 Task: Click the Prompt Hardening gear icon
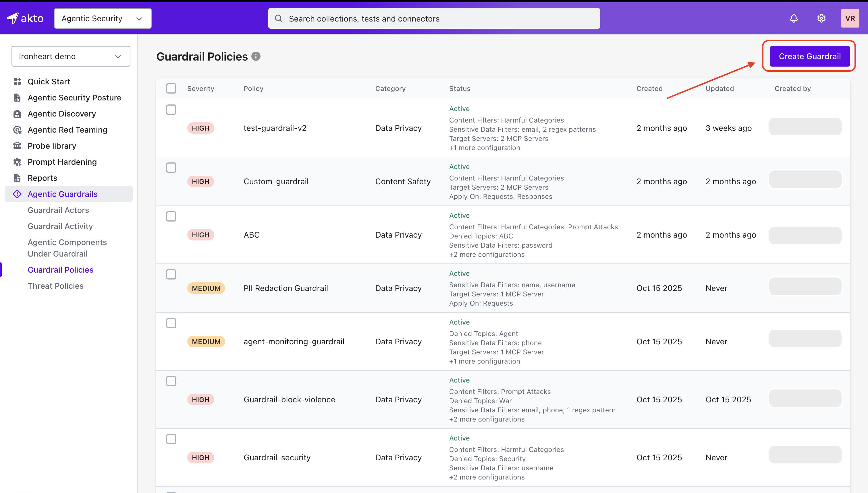pos(17,162)
